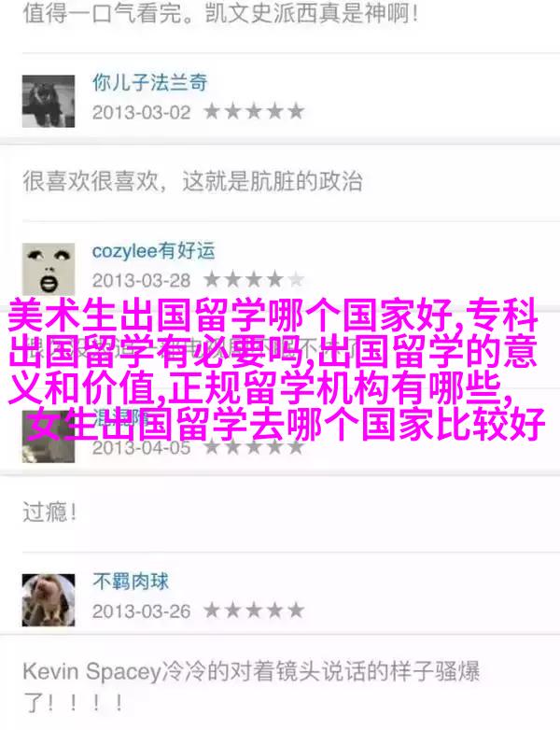Click star rating next to 2013-03-26
This screenshot has width=560, height=730.
click(254, 611)
